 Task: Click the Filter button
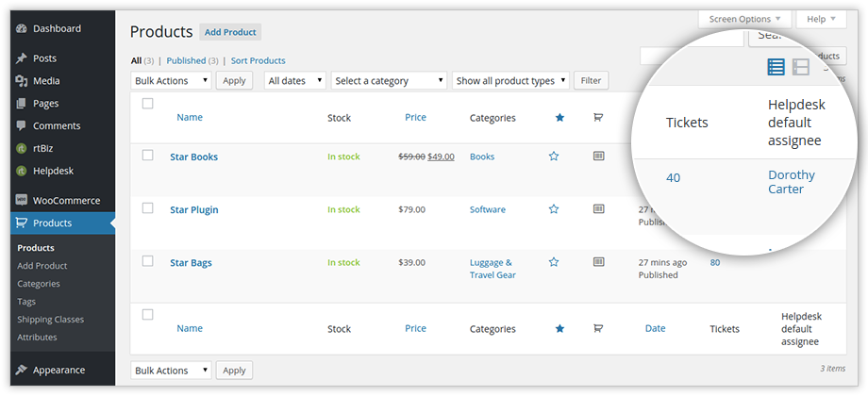591,81
